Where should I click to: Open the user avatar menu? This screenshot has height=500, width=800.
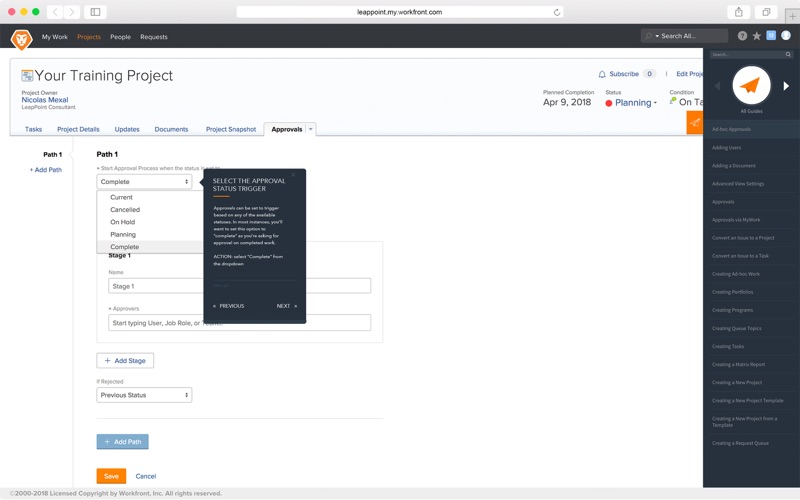pos(786,35)
